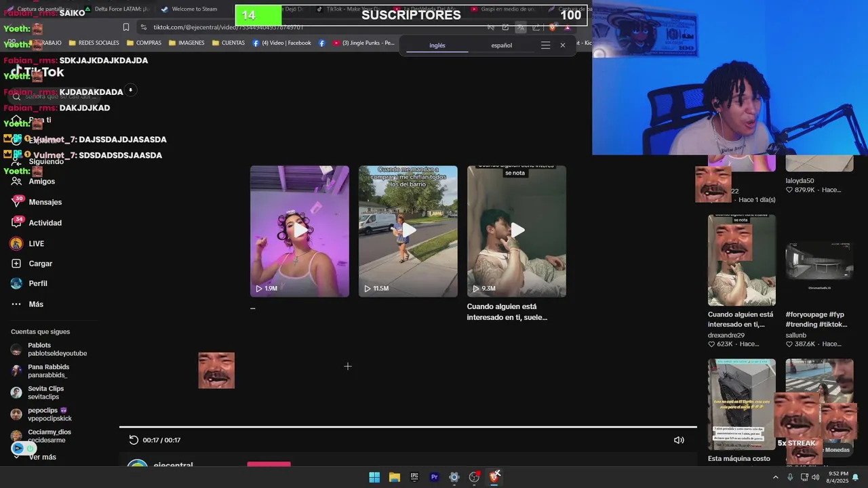Open the REDES SOCIALES bookmark folder

[94, 43]
